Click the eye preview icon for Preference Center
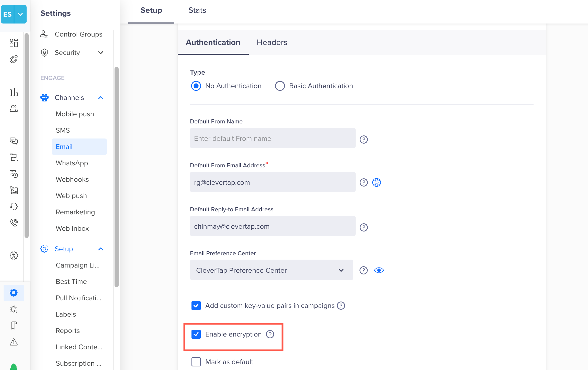Image resolution: width=588 pixels, height=370 pixels. pyautogui.click(x=379, y=270)
